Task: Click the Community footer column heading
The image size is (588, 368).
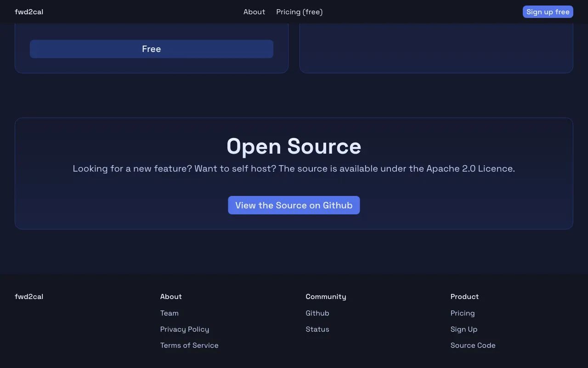Action: pos(326,297)
